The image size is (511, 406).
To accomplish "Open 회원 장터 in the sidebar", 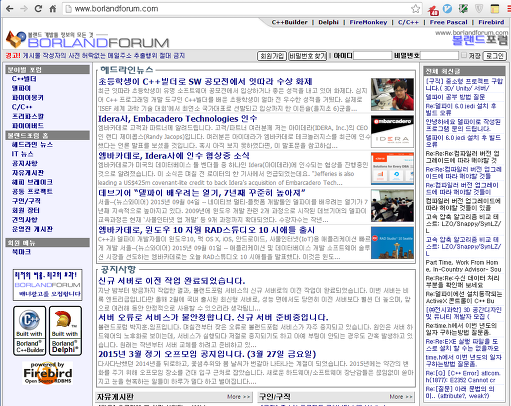I will tap(26, 210).
